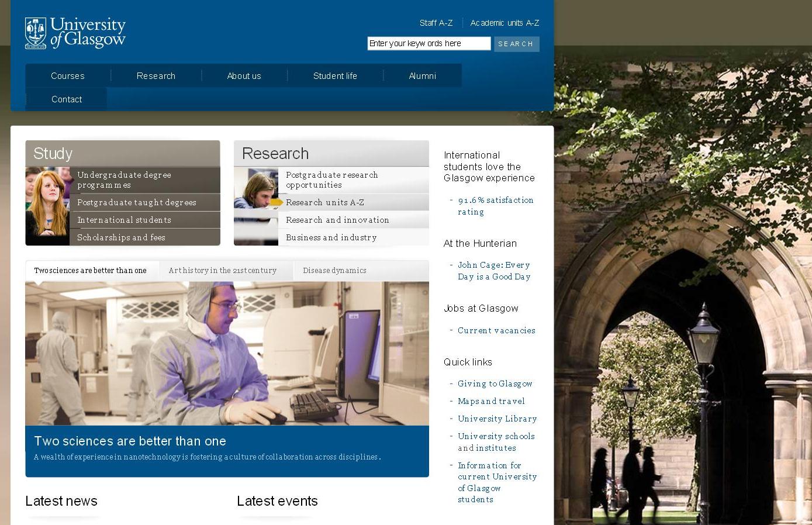Open University schools and institutes link
Screen dimensions: 812x525
(x=496, y=442)
